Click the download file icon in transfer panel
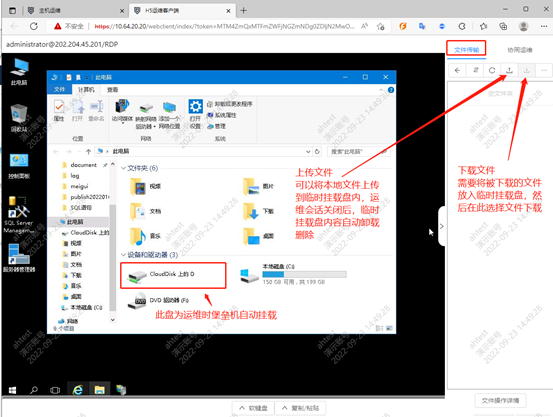The image size is (553, 417). click(527, 70)
